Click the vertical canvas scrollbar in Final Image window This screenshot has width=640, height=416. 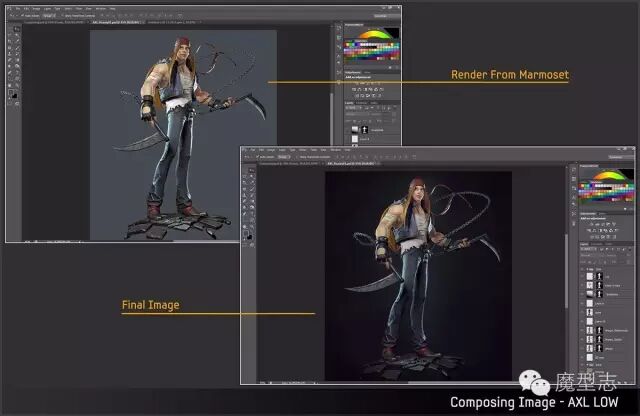566,273
